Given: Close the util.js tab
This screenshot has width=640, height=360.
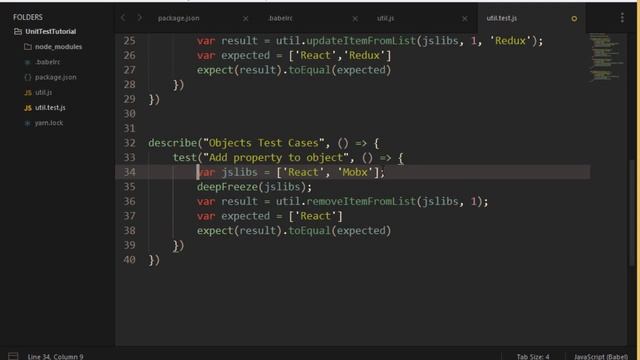Looking at the screenshot, I should (x=464, y=18).
